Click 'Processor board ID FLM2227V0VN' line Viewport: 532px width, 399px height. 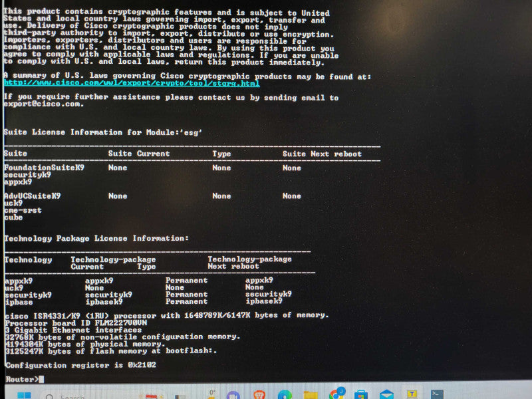click(x=76, y=323)
